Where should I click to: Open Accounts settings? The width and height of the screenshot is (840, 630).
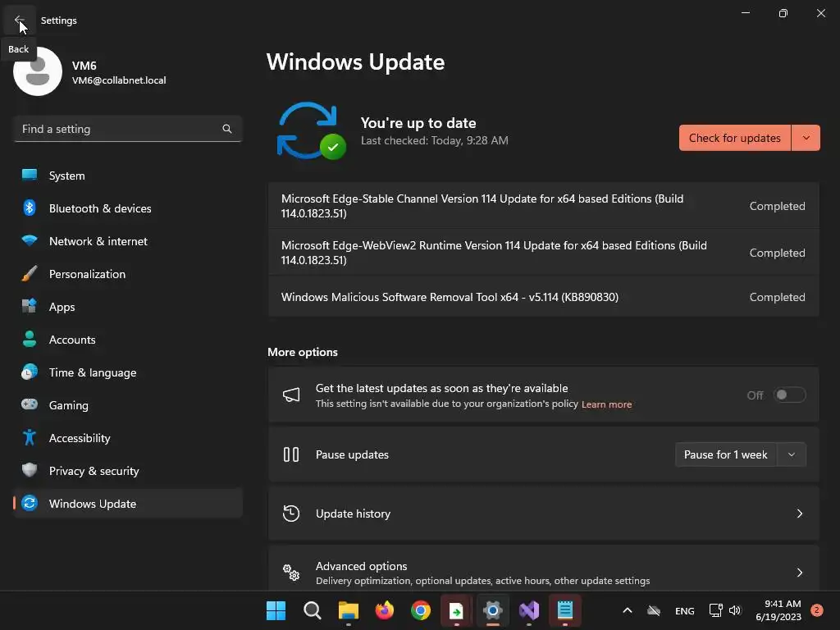coord(127,340)
